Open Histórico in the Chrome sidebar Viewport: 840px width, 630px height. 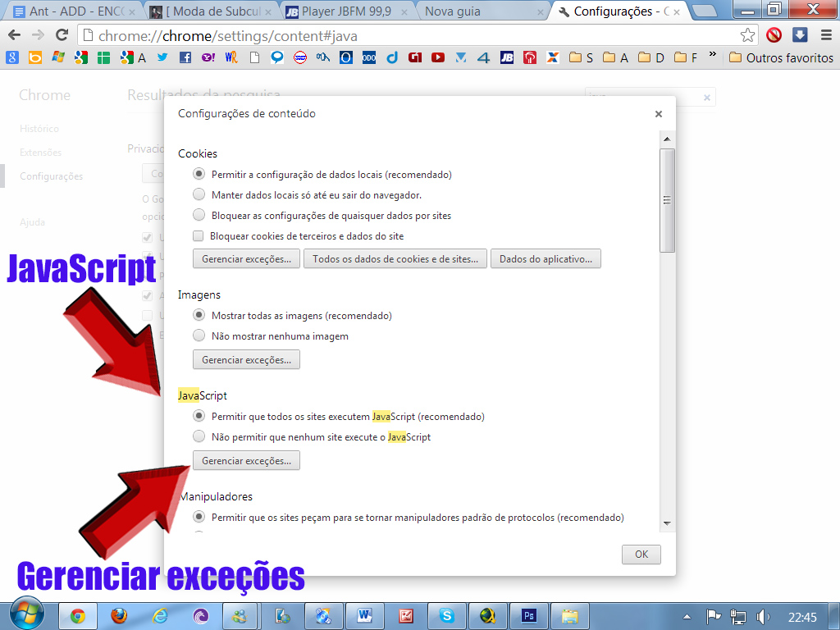39,129
